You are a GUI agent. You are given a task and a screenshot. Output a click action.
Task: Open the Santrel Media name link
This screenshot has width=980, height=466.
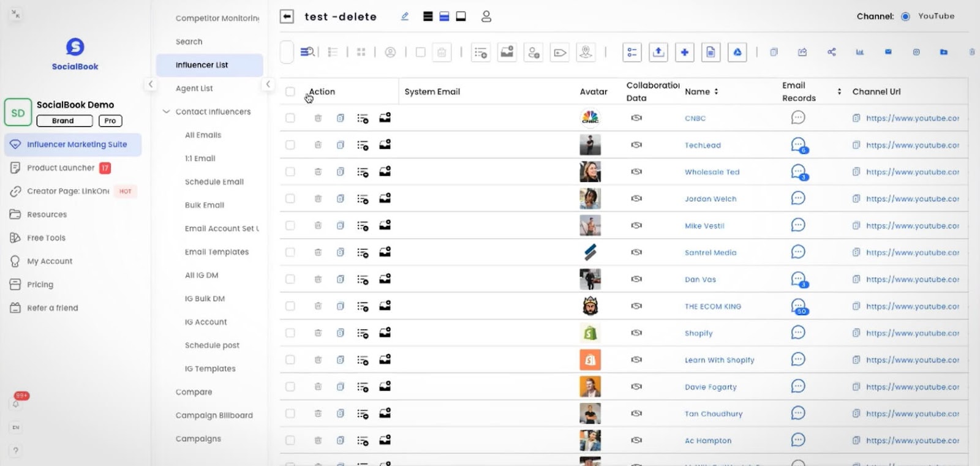coord(710,252)
